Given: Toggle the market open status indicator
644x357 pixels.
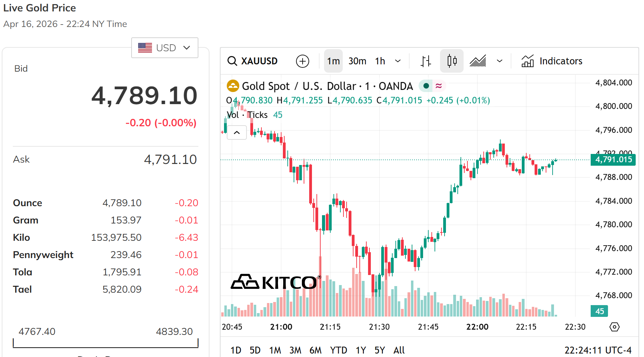Looking at the screenshot, I should tap(426, 86).
